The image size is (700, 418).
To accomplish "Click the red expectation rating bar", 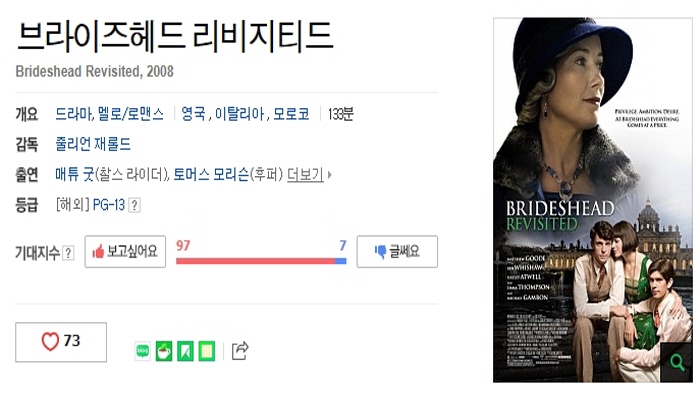I will click(x=255, y=261).
